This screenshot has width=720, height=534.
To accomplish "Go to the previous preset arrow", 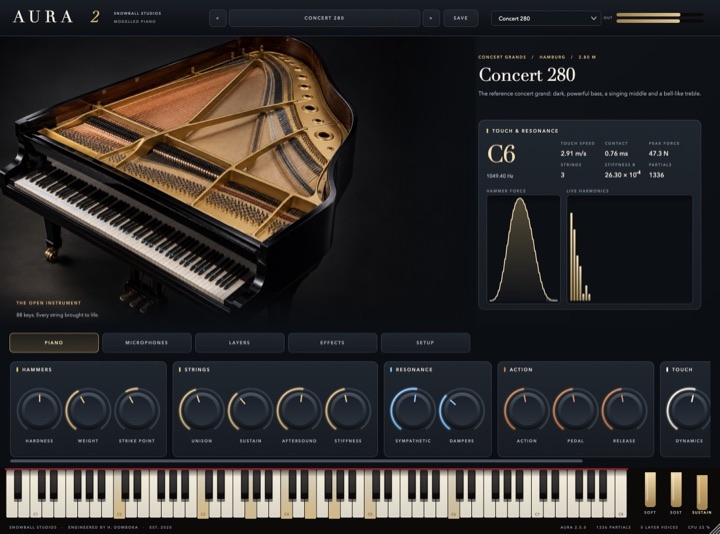I will pyautogui.click(x=218, y=18).
